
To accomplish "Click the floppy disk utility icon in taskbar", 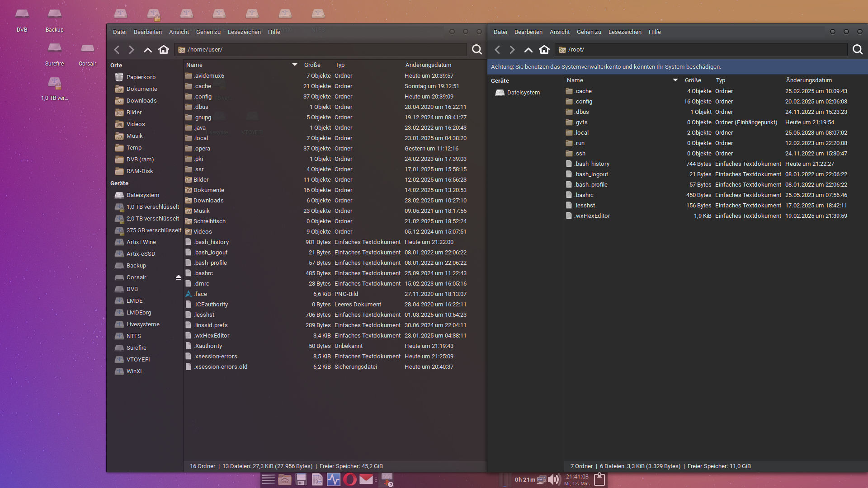I will tap(301, 480).
